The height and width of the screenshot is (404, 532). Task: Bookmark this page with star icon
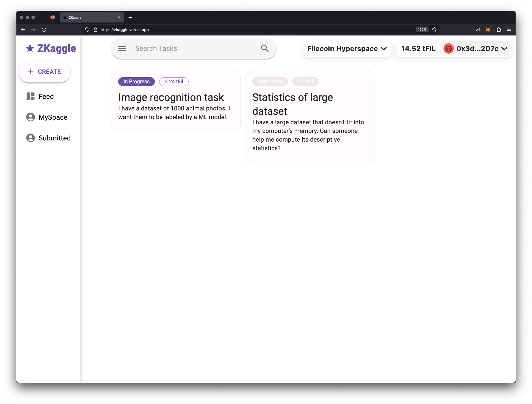click(x=434, y=29)
